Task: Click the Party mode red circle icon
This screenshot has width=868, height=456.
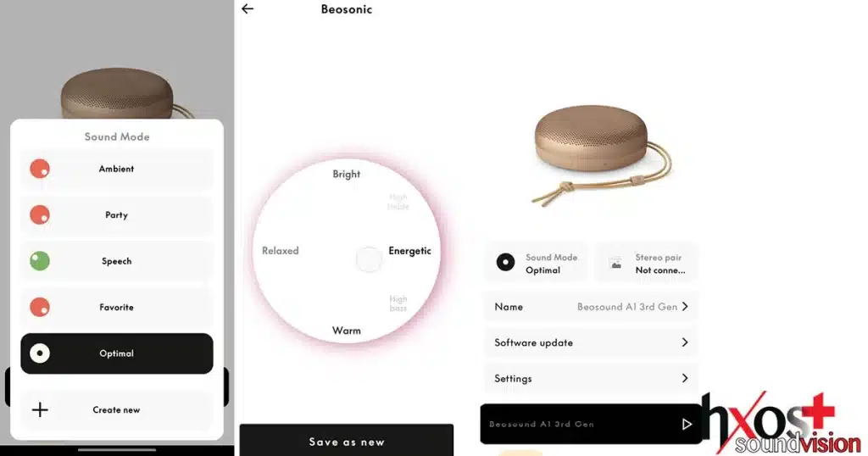Action: [40, 214]
